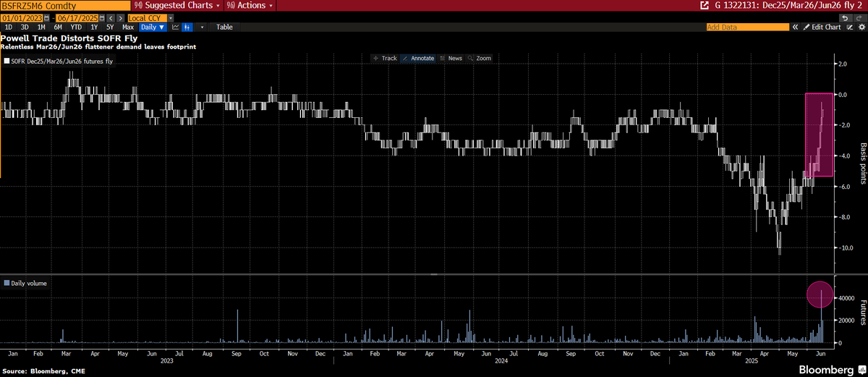Click the G 1322131 chart title text

click(787, 5)
